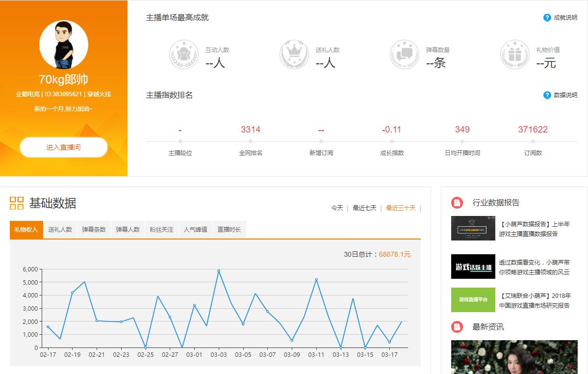Viewport: 588px width, 374px height.
Task: Click the 03-03 peak point on chart
Action: [x=219, y=271]
